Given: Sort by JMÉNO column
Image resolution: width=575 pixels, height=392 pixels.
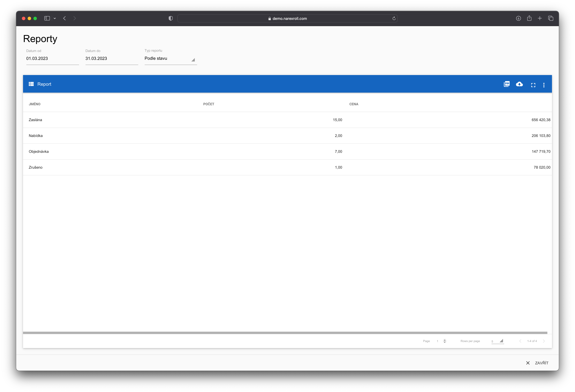Looking at the screenshot, I should pyautogui.click(x=35, y=104).
